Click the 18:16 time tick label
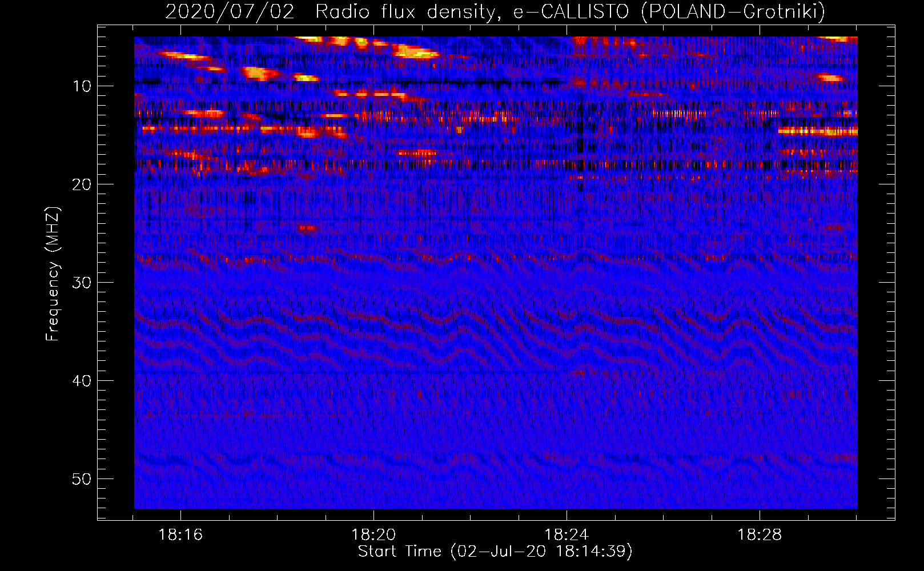The width and height of the screenshot is (924, 571). [180, 535]
